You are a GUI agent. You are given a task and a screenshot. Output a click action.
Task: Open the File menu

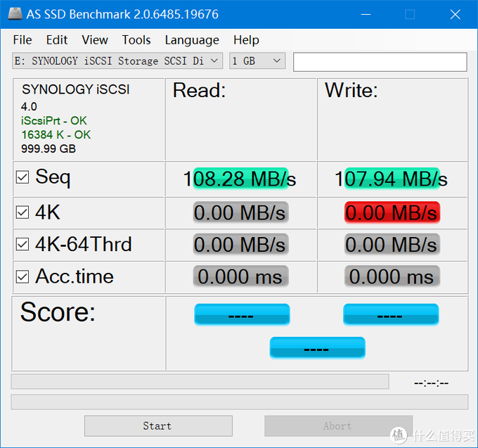(22, 40)
